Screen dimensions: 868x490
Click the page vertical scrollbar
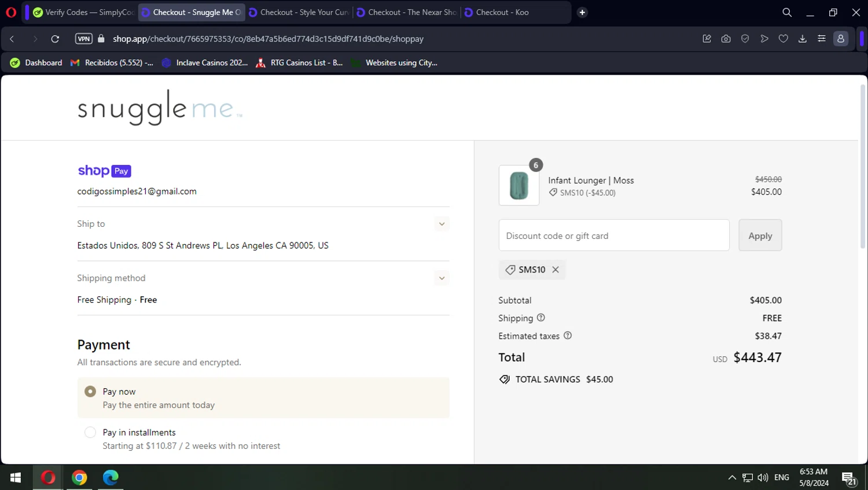[862, 167]
